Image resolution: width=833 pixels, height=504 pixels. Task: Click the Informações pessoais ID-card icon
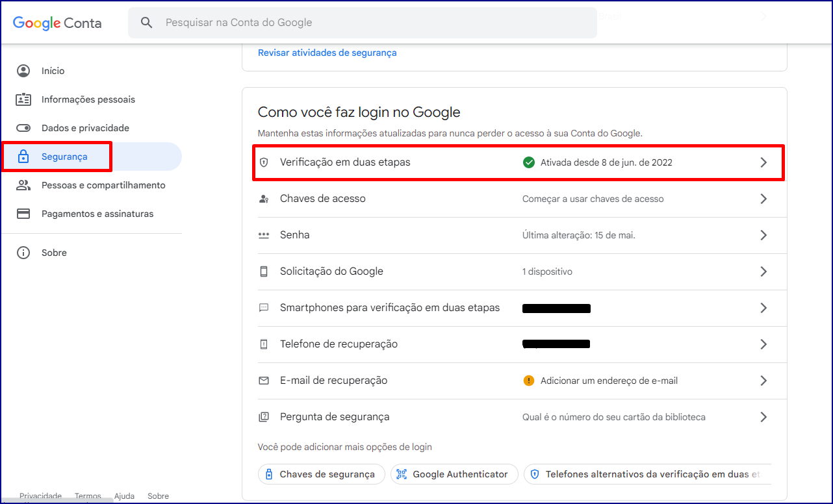tap(23, 99)
